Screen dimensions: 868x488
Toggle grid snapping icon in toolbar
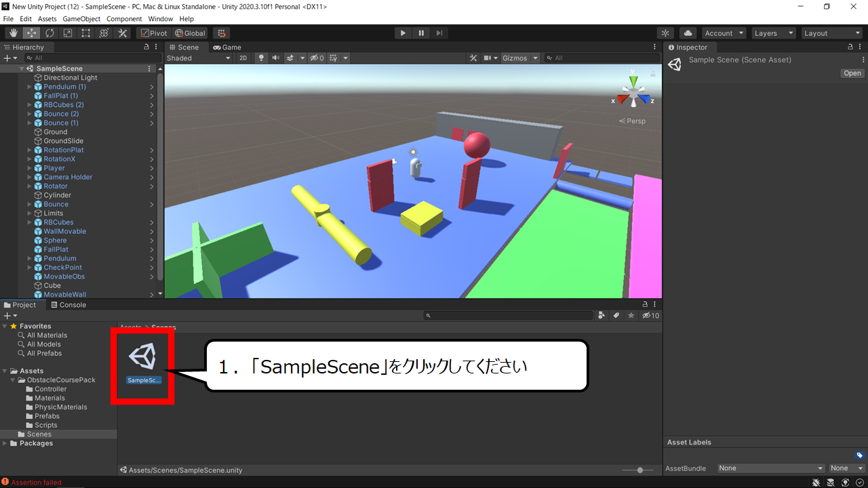tap(221, 33)
